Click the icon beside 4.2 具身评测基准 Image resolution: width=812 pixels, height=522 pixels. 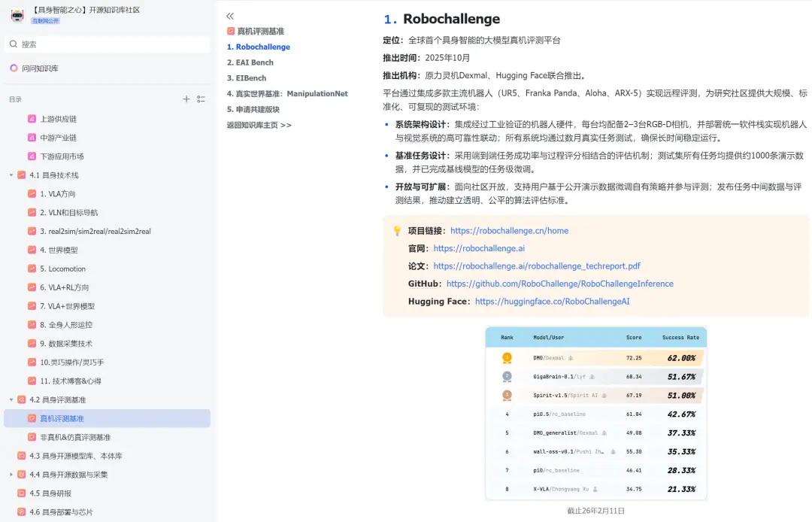click(21, 399)
